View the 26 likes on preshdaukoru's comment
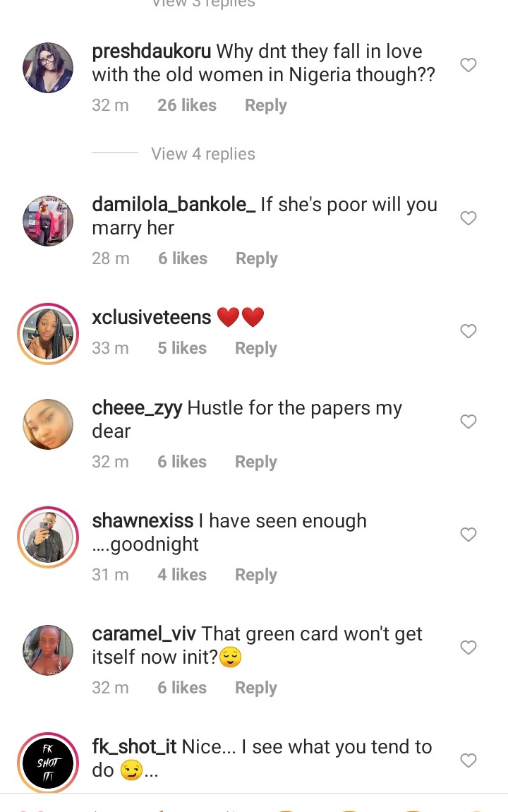This screenshot has height=812, width=508. click(x=187, y=105)
